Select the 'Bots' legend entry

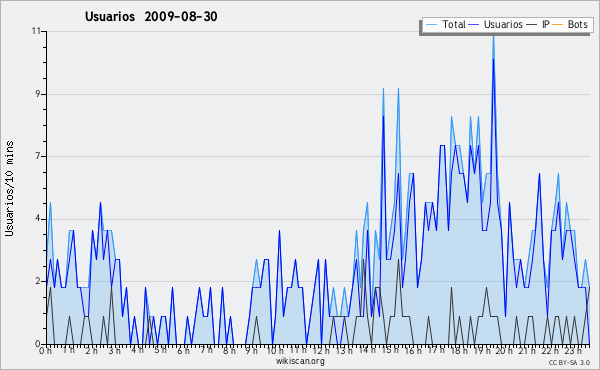(x=570, y=24)
